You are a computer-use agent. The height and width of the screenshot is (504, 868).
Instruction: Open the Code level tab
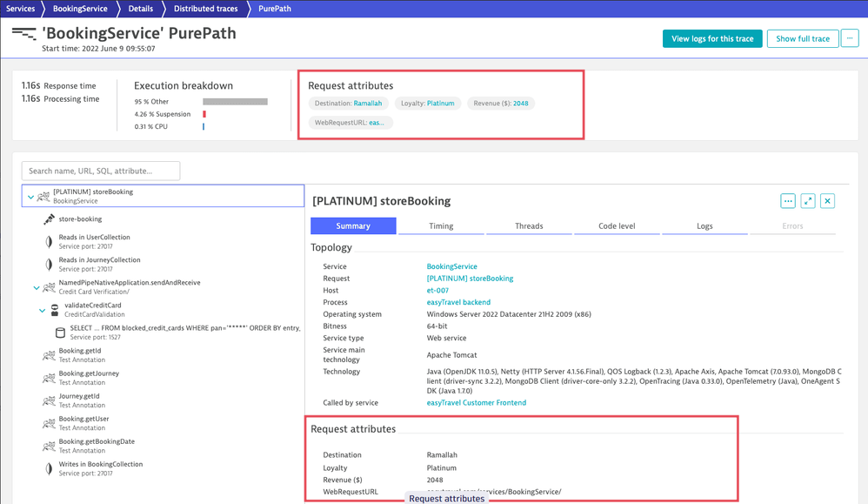(617, 226)
